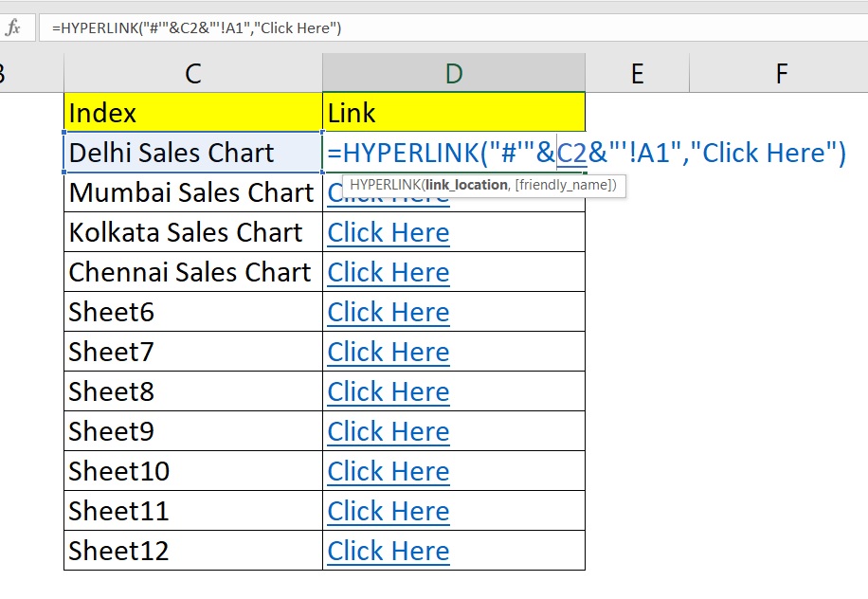Open the Click Here link for Kolkata Sales Chart
The image size is (868, 599).
389,232
